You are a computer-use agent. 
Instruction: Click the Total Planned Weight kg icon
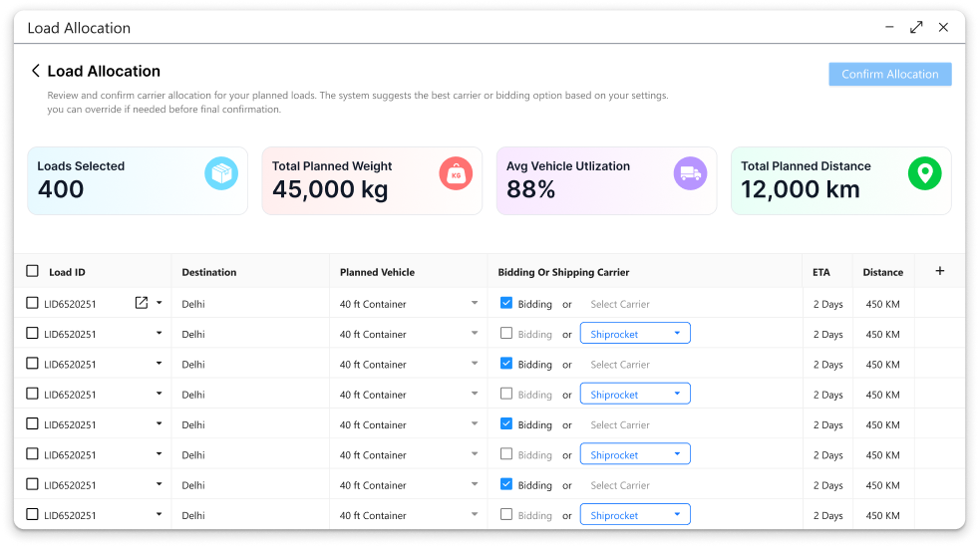[456, 173]
